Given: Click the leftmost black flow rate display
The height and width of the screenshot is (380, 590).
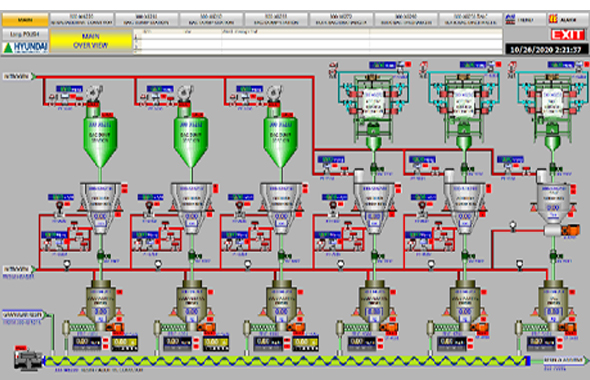Looking at the screenshot, I should [x=87, y=343].
